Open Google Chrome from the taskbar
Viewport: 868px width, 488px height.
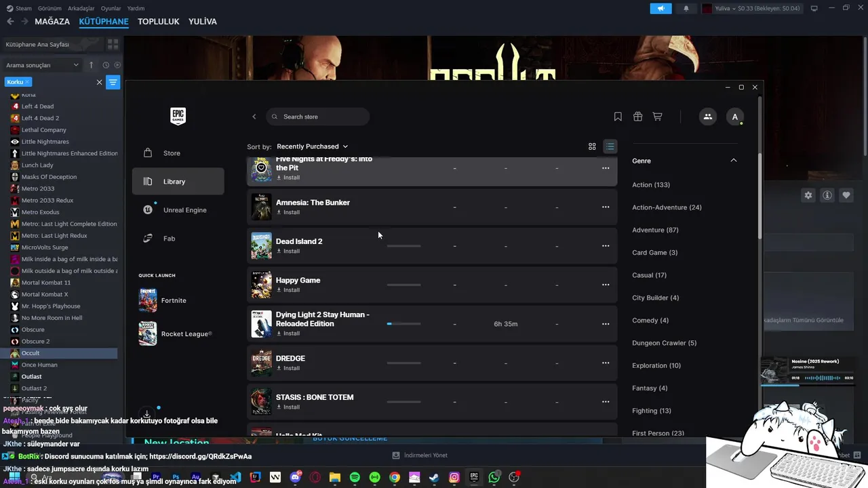coord(395,478)
